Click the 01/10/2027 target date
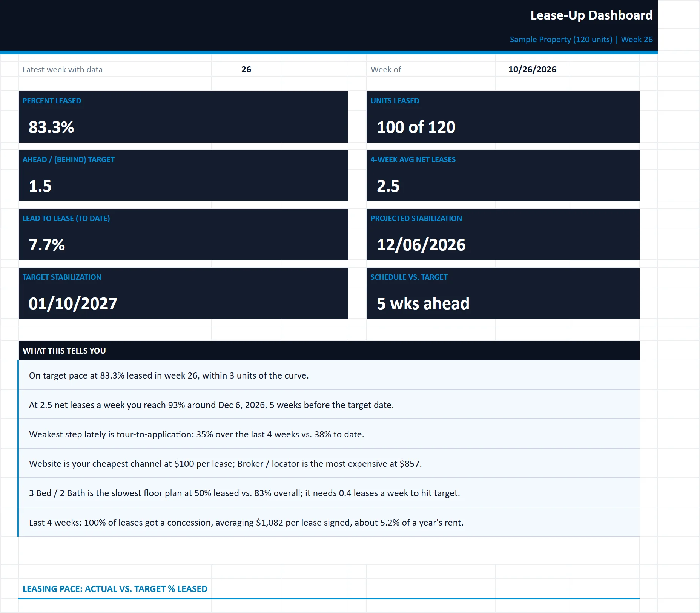Viewport: 700px width, 613px height. (x=73, y=303)
